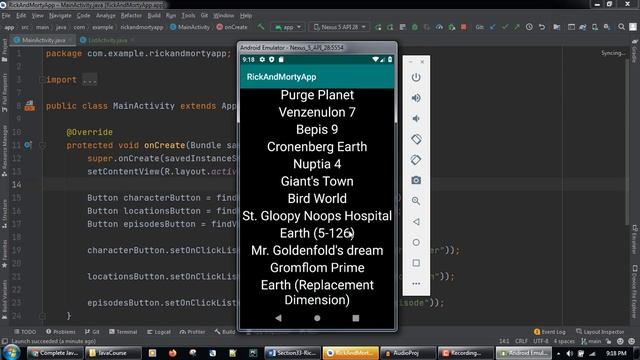Click the emulator power button
Screen dimensions: 640x360
(416, 77)
